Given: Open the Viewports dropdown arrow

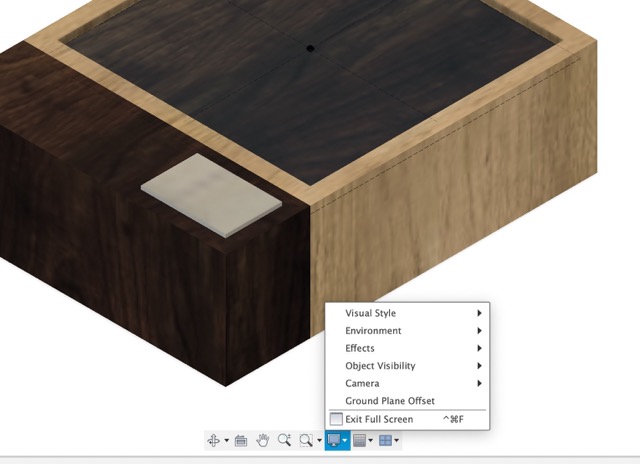Looking at the screenshot, I should 396,440.
